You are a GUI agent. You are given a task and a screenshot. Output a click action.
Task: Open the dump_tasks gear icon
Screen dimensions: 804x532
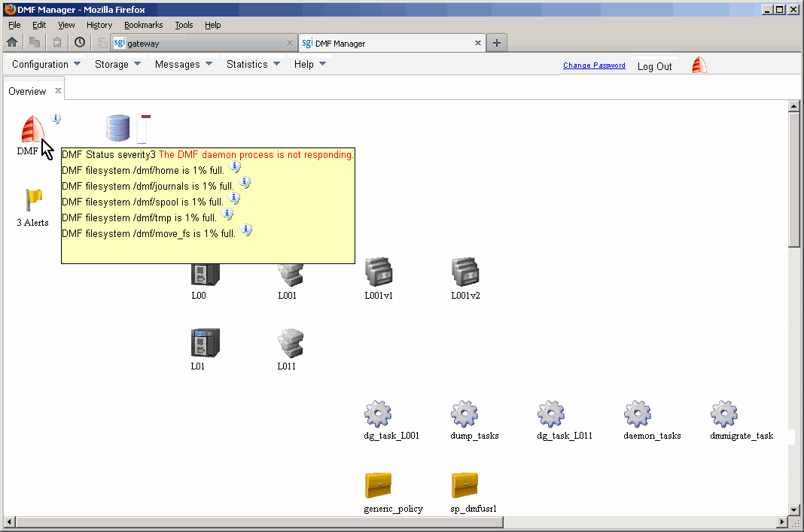[x=464, y=414]
